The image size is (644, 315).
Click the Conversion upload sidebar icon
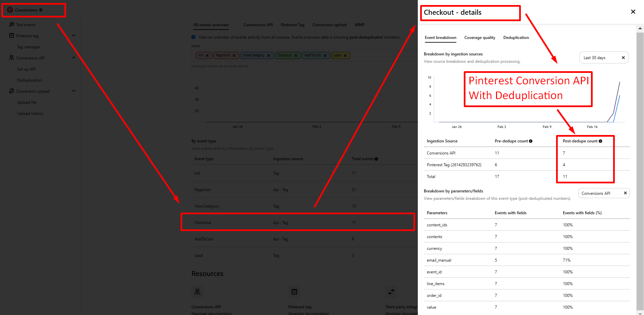click(12, 91)
